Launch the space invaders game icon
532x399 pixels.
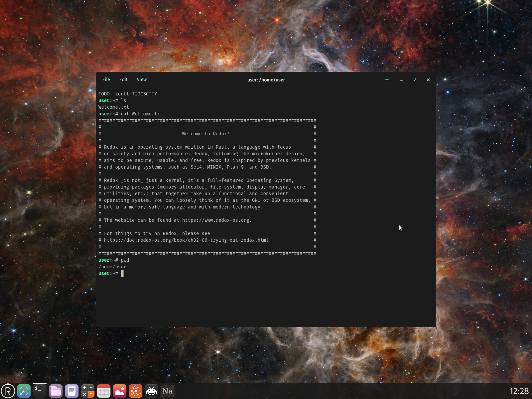pos(152,391)
